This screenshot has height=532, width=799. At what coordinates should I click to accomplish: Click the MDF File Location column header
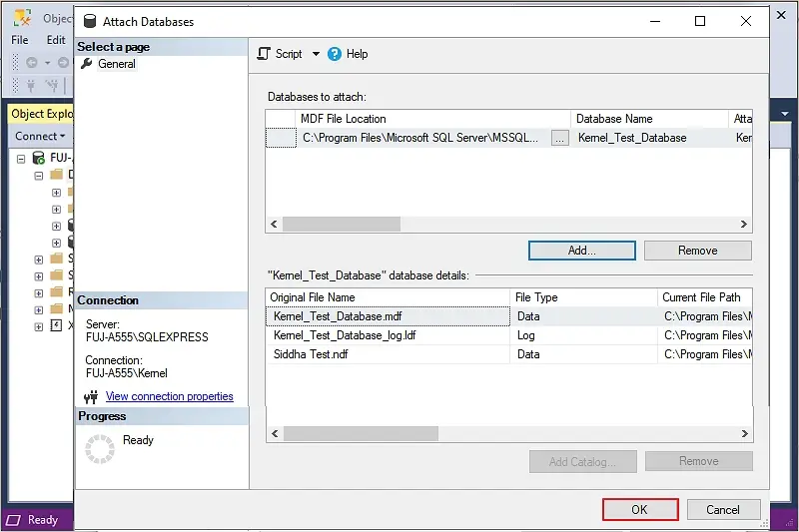tap(432, 119)
